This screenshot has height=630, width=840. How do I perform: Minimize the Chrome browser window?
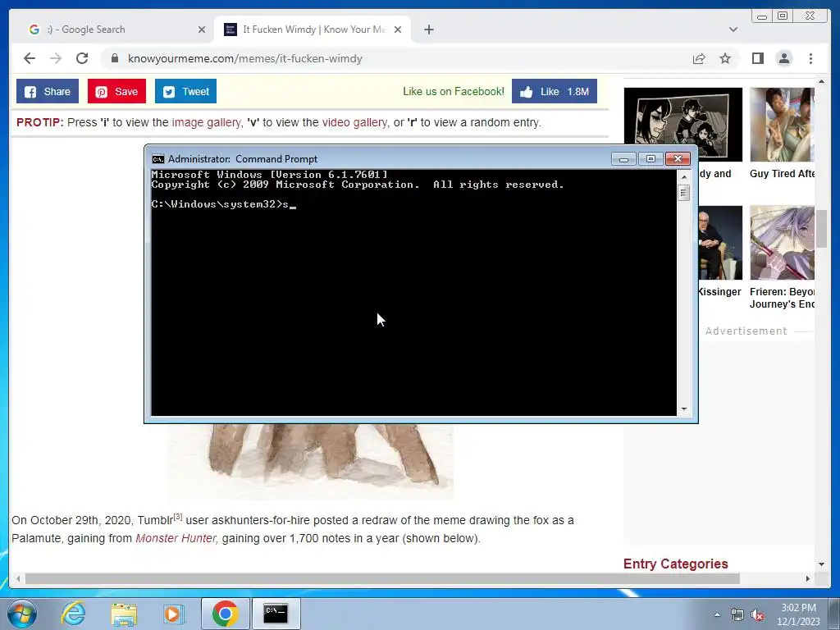pyautogui.click(x=762, y=16)
